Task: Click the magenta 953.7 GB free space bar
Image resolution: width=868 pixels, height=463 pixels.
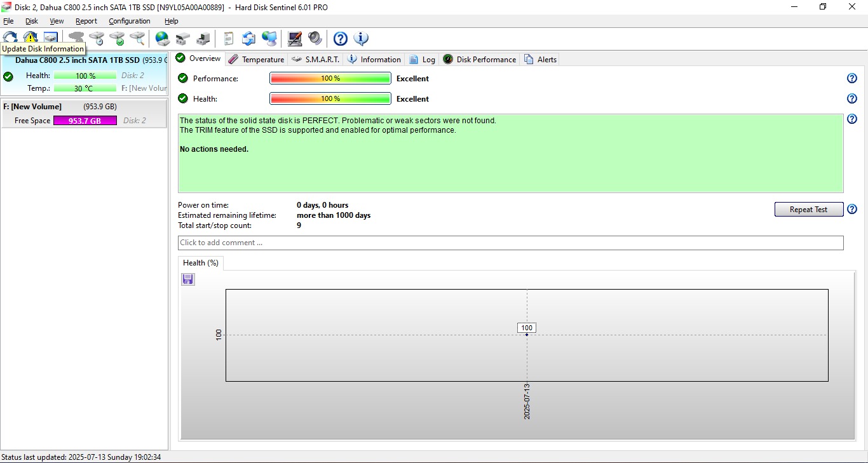Action: tap(85, 121)
